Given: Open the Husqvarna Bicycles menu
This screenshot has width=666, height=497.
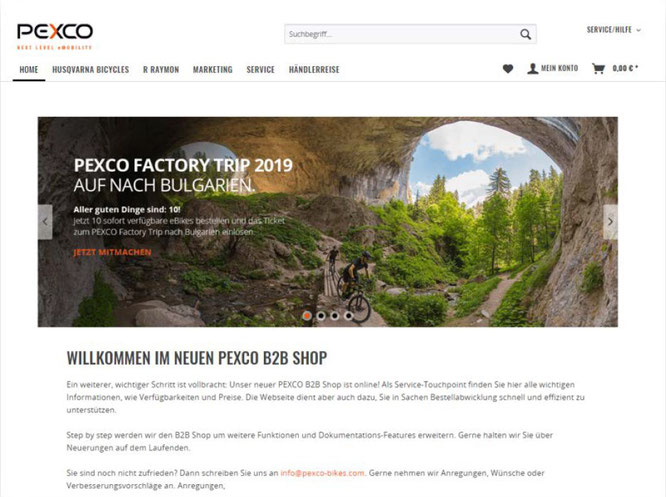Looking at the screenshot, I should pyautogui.click(x=90, y=69).
